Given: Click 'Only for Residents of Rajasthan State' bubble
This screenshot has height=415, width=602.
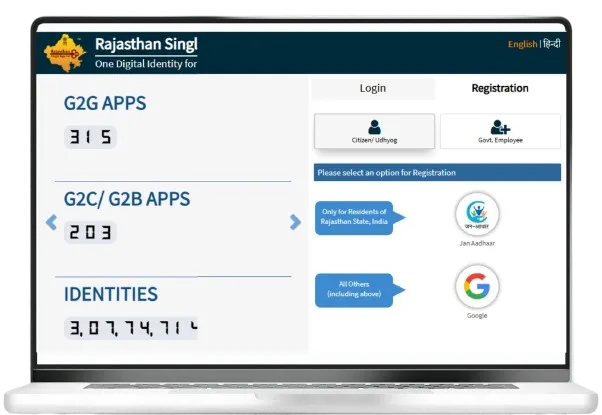Looking at the screenshot, I should coord(360,218).
